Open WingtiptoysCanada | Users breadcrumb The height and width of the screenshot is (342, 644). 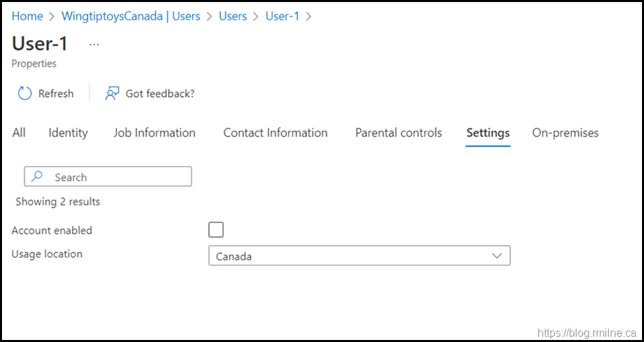[x=131, y=16]
